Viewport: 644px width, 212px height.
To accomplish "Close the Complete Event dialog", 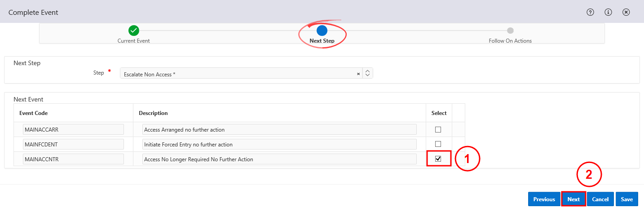I will (x=626, y=12).
